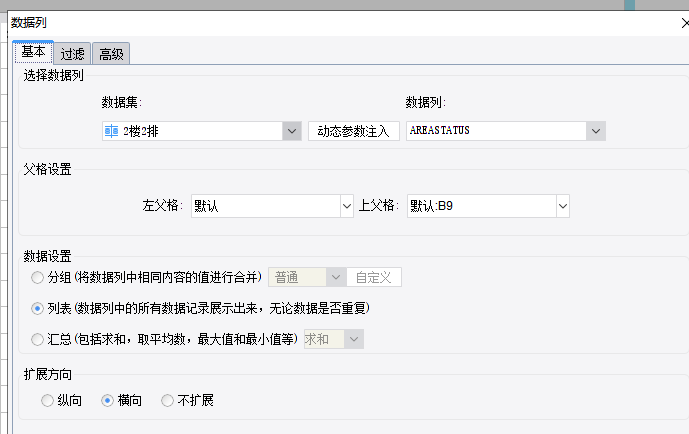Select the 横向 expansion radio button
This screenshot has height=434, width=689.
click(x=108, y=401)
